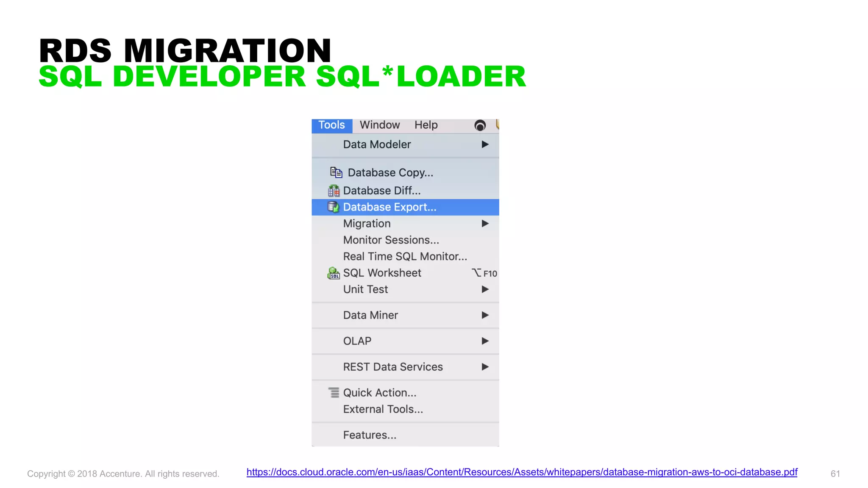Expand the Unit Test submenu arrow
This screenshot has width=868, height=488.
485,289
